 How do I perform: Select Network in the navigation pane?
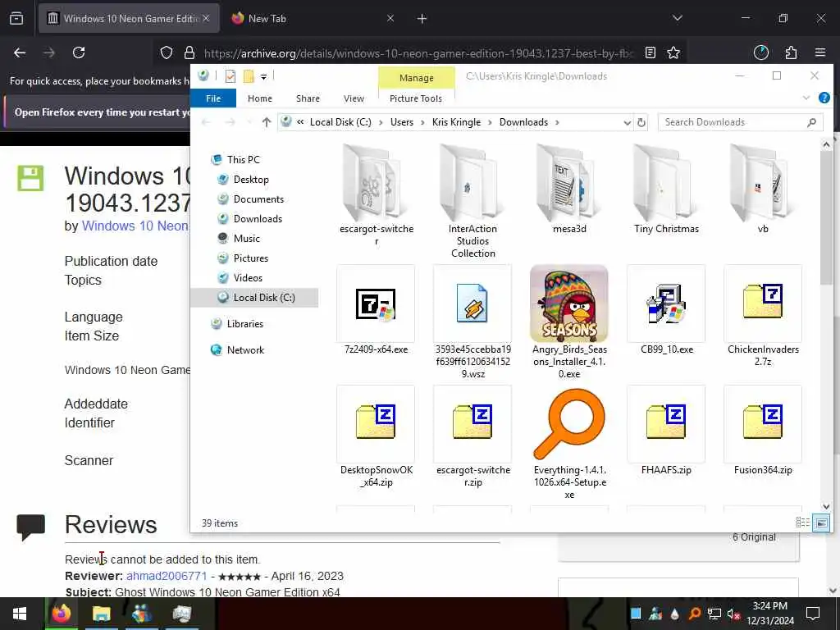point(245,350)
